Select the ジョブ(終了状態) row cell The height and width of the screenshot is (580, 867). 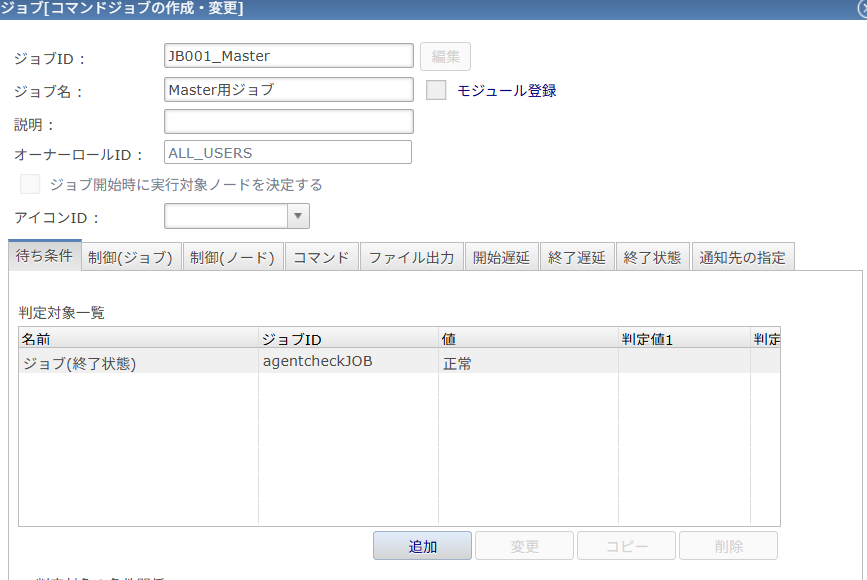[x=138, y=362]
